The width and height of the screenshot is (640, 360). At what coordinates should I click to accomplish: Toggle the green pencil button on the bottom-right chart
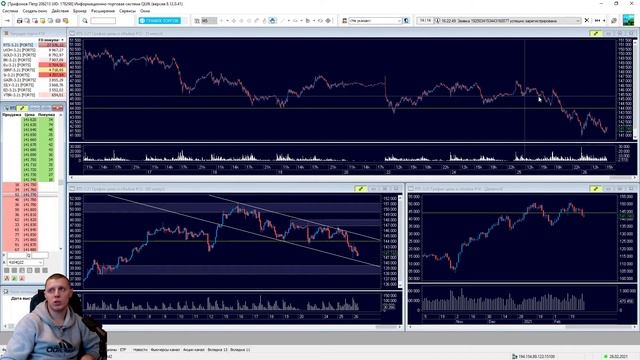pyautogui.click(x=596, y=189)
